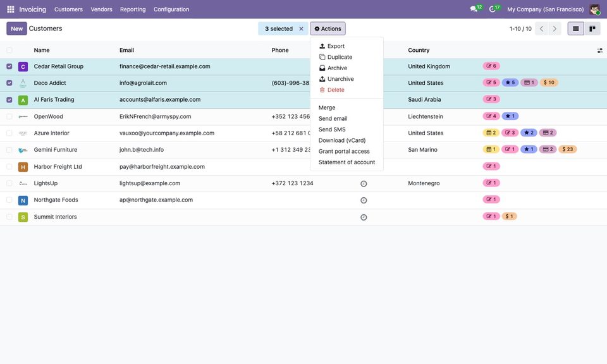The height and width of the screenshot is (364, 607).
Task: Go to next page of records
Action: 555,28
